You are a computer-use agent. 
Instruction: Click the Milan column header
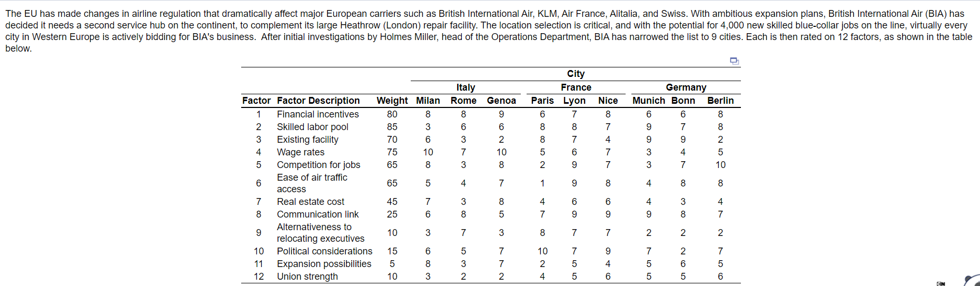(x=428, y=101)
